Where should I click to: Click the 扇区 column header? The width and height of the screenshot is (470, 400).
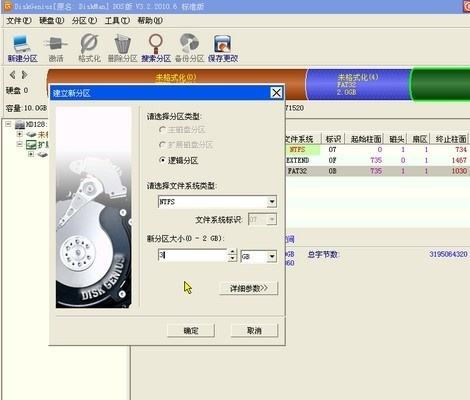click(419, 139)
